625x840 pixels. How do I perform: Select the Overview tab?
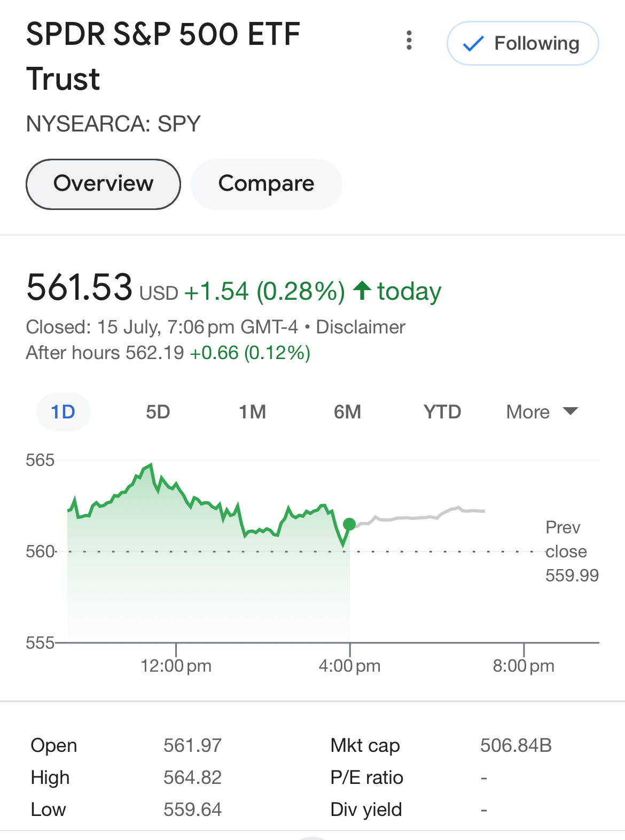[103, 184]
